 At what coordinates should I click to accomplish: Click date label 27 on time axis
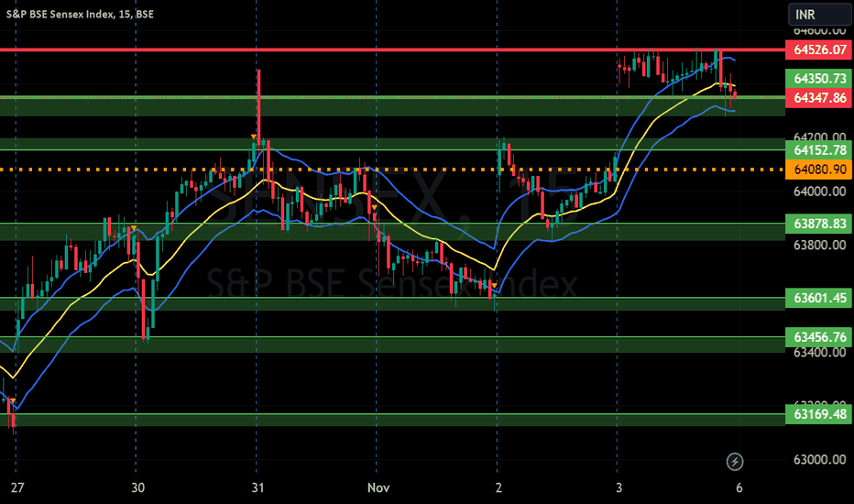pyautogui.click(x=17, y=488)
